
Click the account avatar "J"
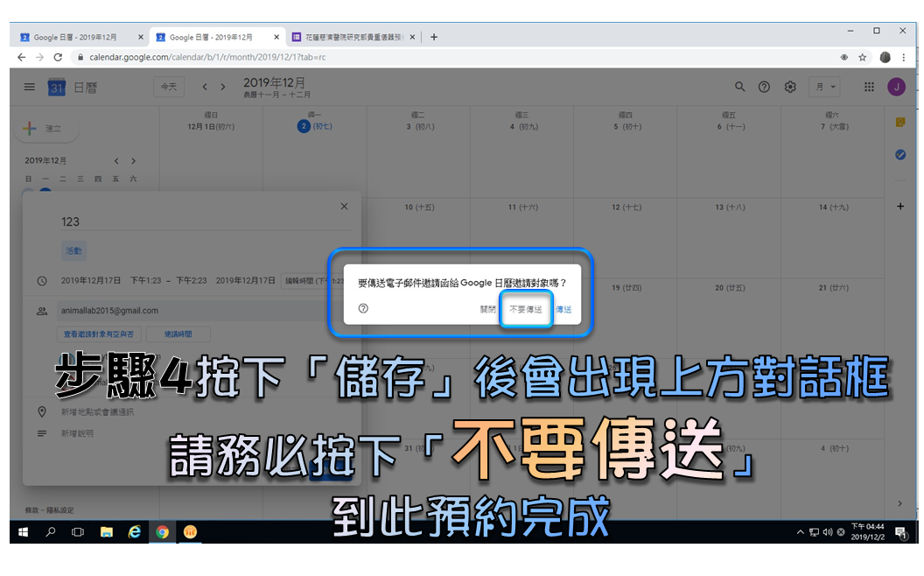(896, 87)
